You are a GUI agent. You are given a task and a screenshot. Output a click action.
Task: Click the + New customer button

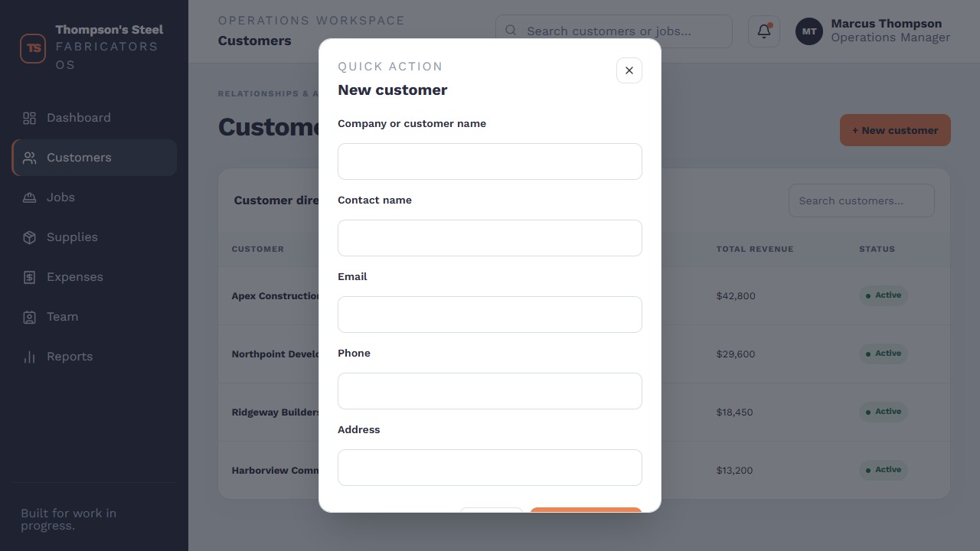(895, 130)
